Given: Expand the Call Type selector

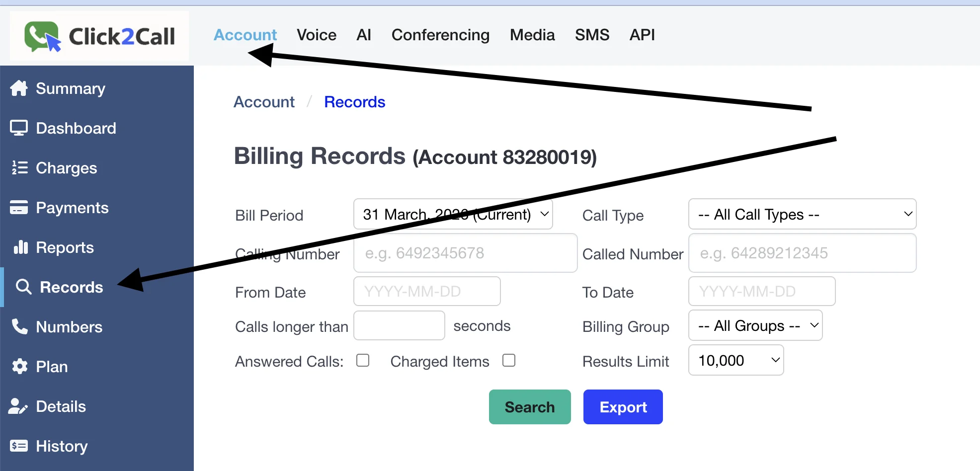Looking at the screenshot, I should click(802, 214).
